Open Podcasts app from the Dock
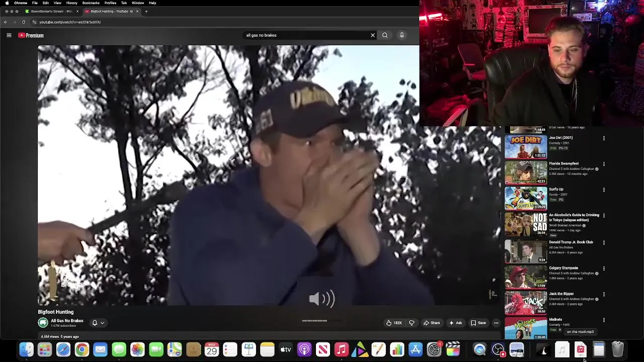Viewport: 644px width, 362px height. click(x=304, y=349)
